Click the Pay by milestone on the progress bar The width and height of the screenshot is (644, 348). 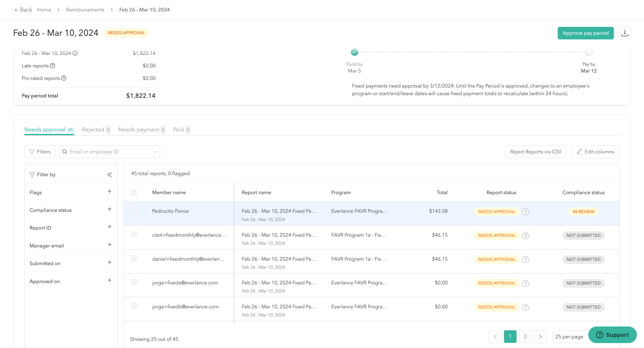(x=589, y=52)
